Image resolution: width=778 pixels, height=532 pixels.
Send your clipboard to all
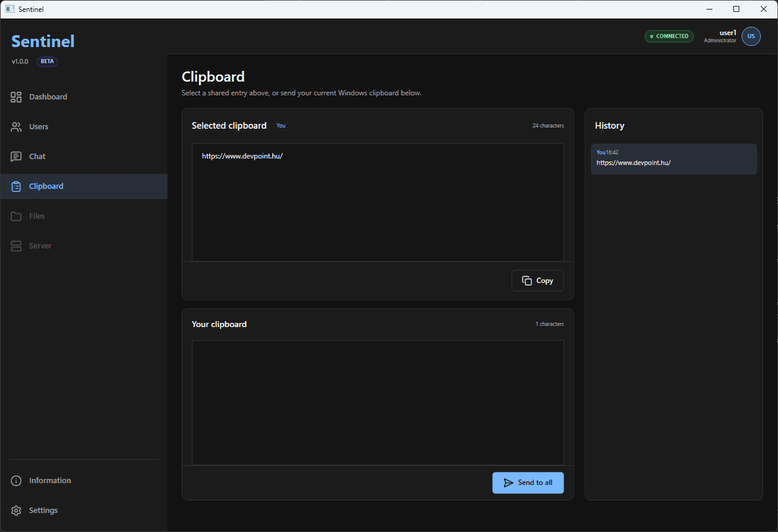(528, 483)
